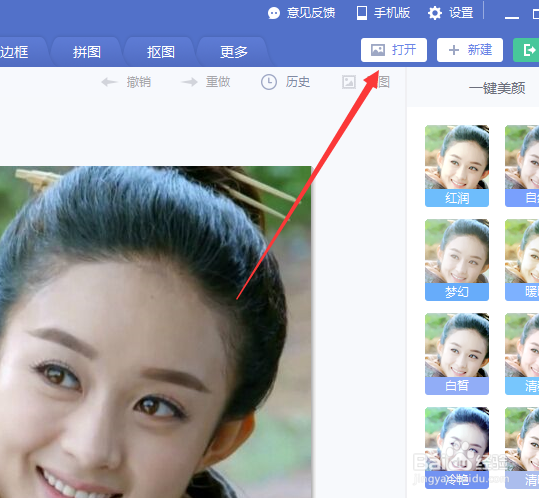Open the 历史 clock icon
This screenshot has height=498, width=539.
click(x=269, y=82)
